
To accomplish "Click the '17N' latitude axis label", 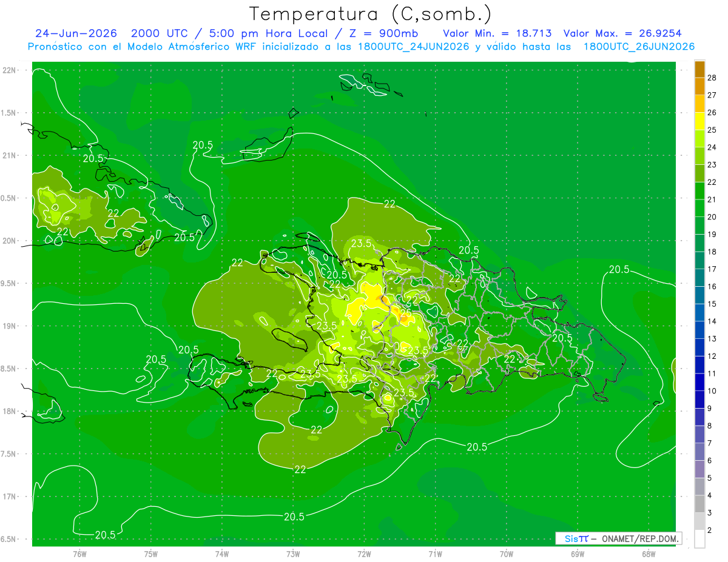I will 9,497.
